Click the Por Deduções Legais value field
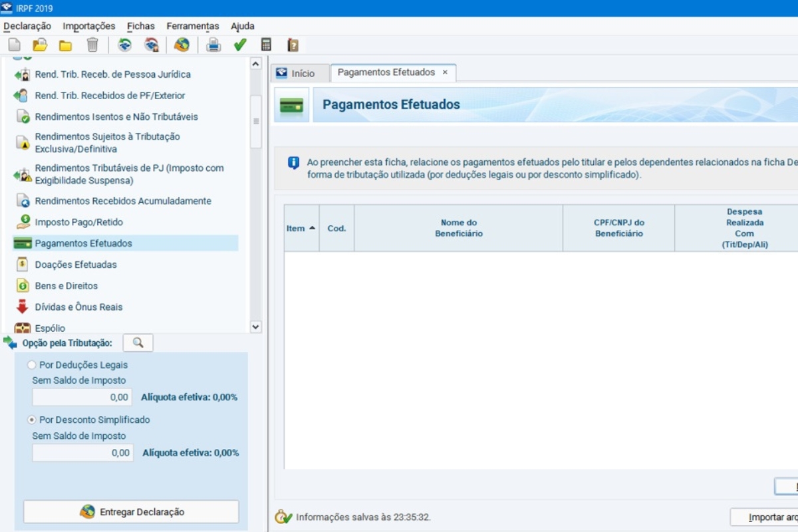The image size is (798, 532). [x=82, y=398]
